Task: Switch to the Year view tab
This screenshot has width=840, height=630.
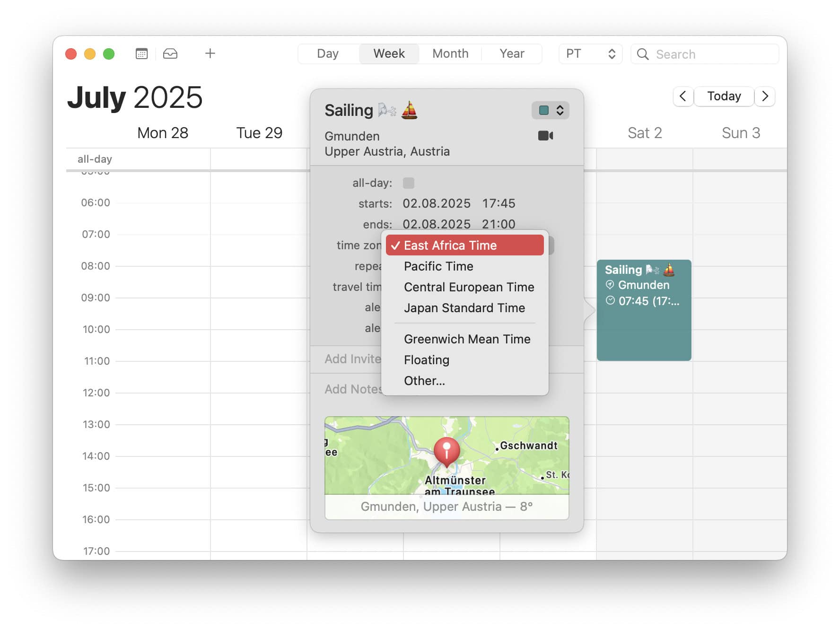Action: pos(511,53)
